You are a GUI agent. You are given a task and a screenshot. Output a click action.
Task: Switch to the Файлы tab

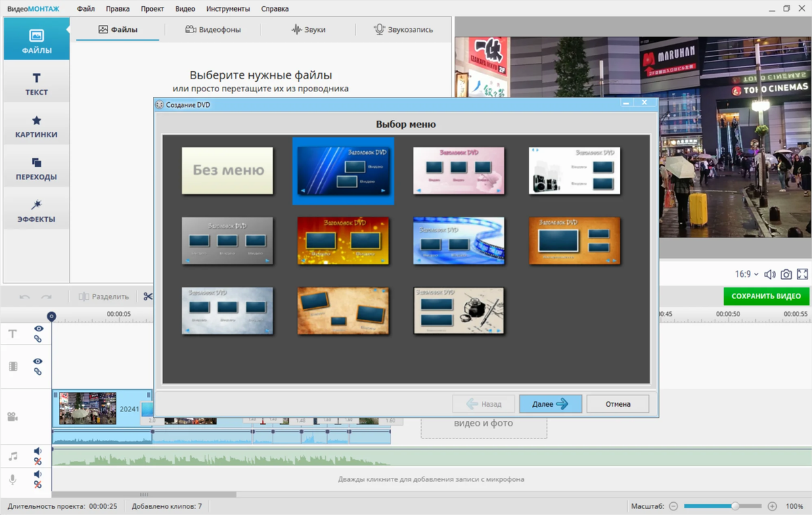(118, 30)
